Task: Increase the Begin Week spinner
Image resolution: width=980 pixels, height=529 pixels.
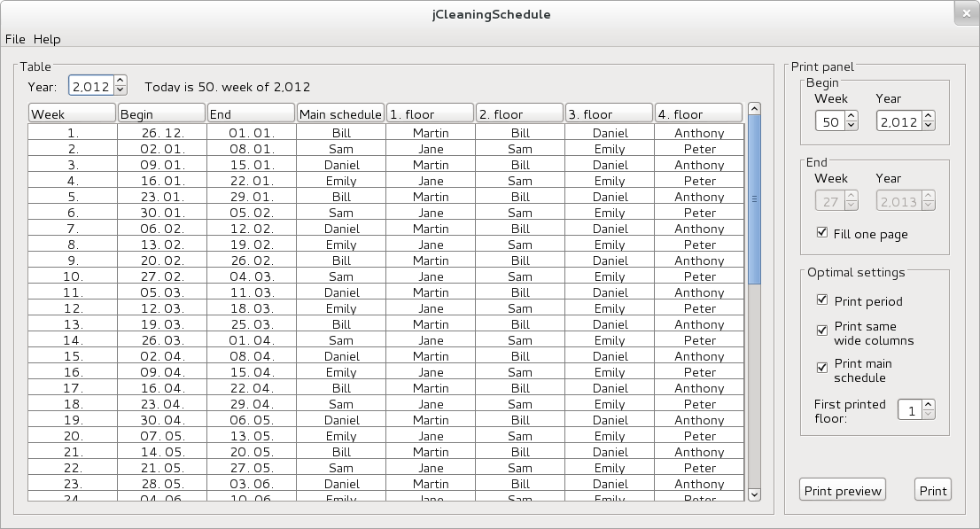Action: (x=851, y=117)
